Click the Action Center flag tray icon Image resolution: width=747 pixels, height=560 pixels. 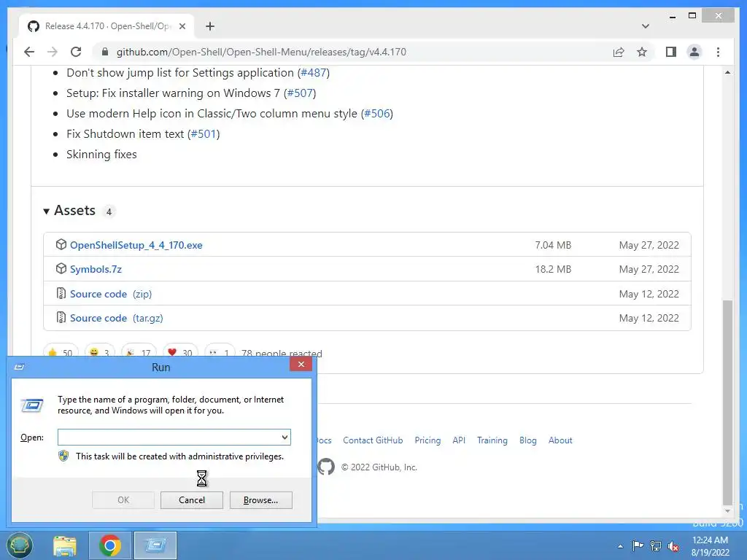(638, 545)
